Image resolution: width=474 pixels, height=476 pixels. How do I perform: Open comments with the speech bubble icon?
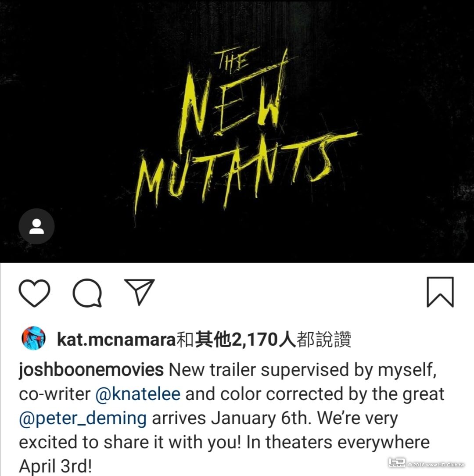tap(87, 293)
